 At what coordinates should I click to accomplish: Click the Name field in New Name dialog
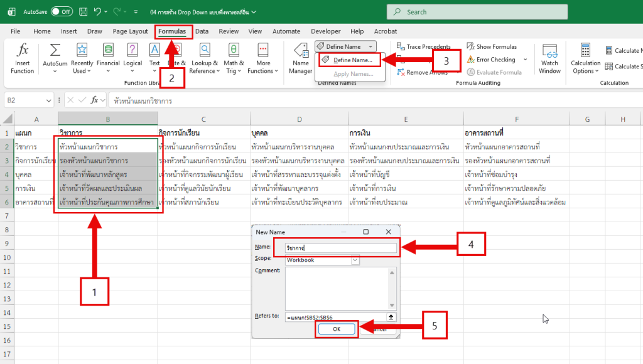tap(341, 248)
